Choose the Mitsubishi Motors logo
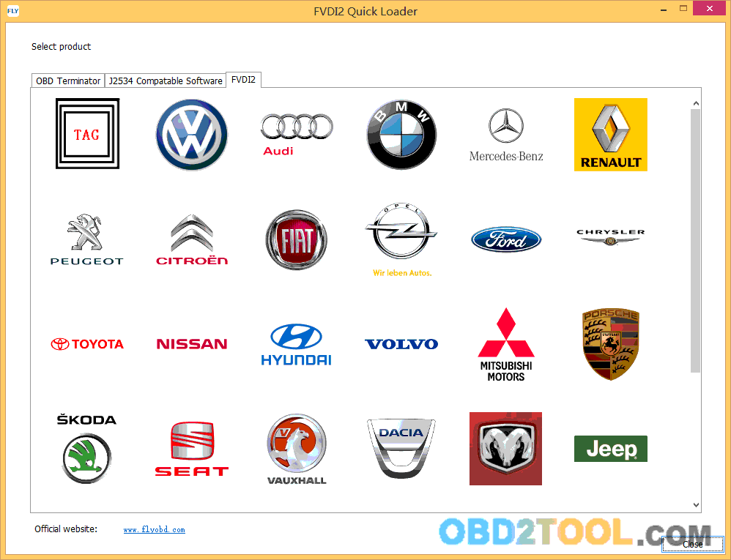Viewport: 731px width, 560px height. pos(506,344)
